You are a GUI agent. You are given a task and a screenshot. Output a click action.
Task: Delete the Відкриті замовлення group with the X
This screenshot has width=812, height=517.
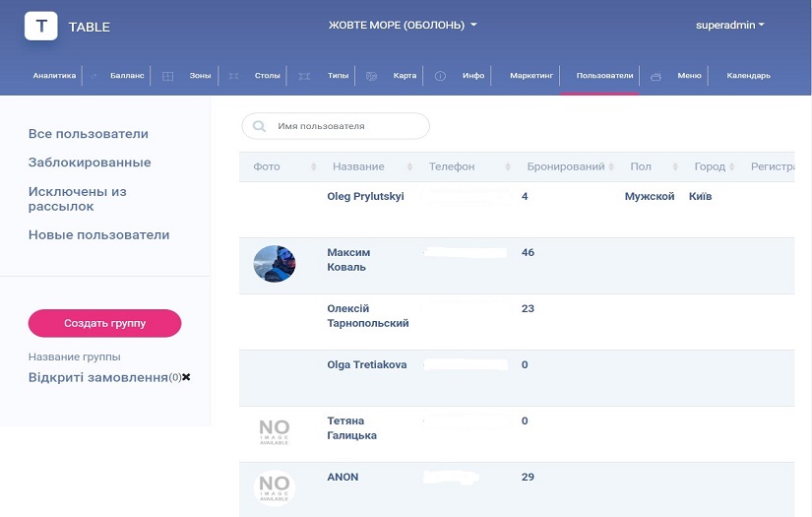[186, 377]
